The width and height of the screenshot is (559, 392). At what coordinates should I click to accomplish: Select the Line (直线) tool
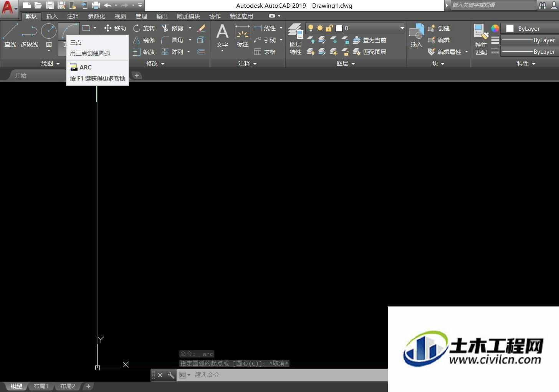[10, 36]
